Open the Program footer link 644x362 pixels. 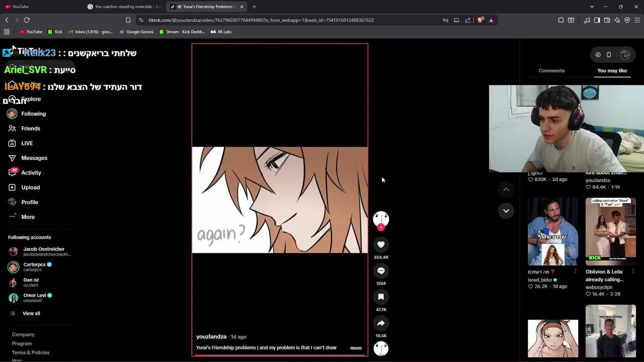[x=22, y=343]
